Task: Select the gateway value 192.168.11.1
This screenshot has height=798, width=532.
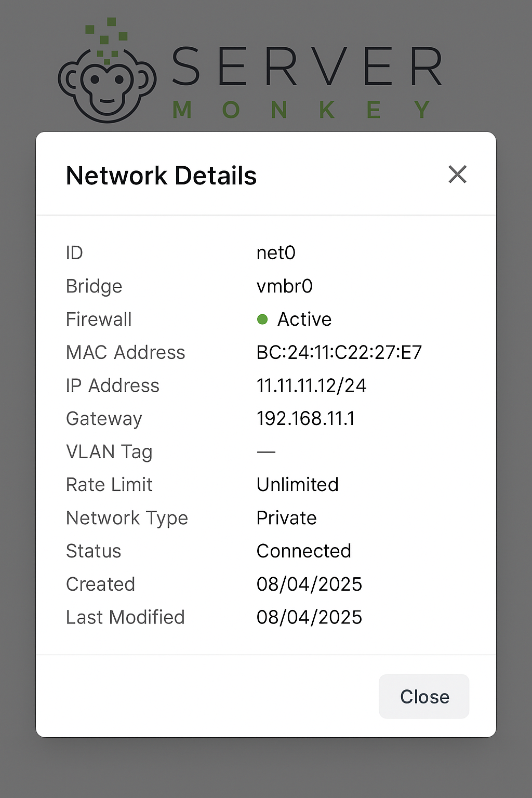Action: click(306, 419)
